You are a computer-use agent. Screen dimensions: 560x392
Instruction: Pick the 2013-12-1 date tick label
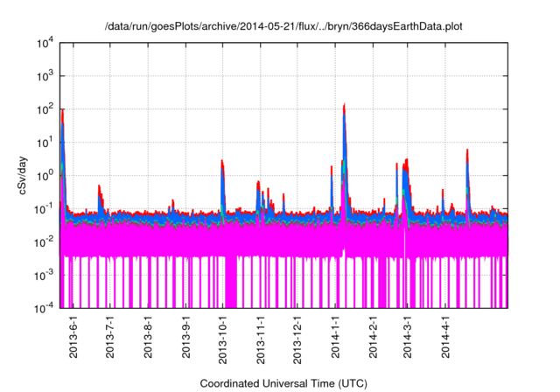pos(297,338)
